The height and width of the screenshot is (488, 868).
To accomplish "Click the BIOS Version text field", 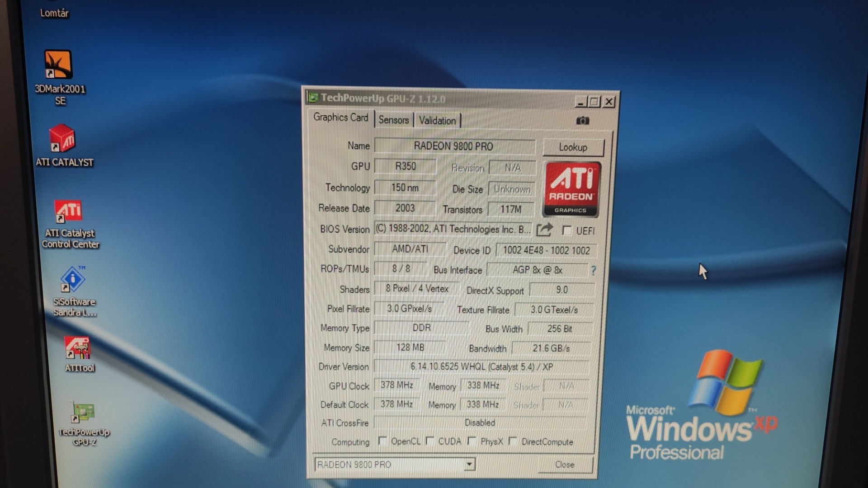I will 453,229.
